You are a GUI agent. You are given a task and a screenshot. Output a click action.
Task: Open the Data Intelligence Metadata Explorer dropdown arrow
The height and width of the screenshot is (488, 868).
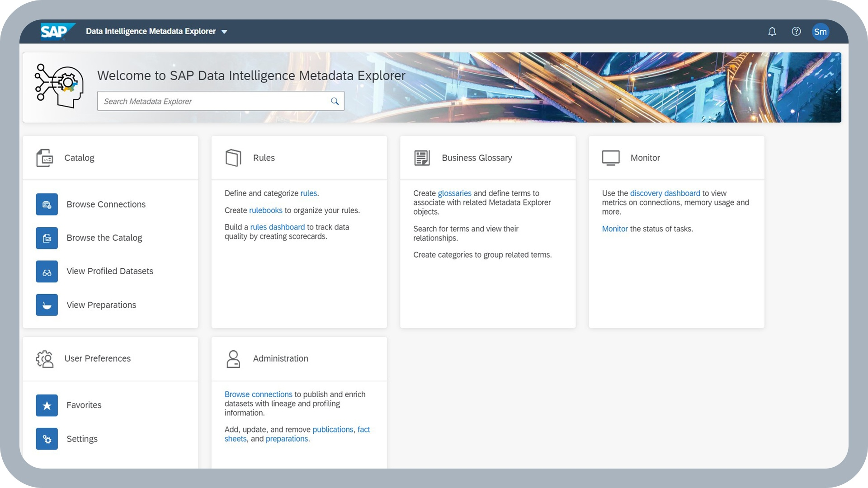pos(224,32)
